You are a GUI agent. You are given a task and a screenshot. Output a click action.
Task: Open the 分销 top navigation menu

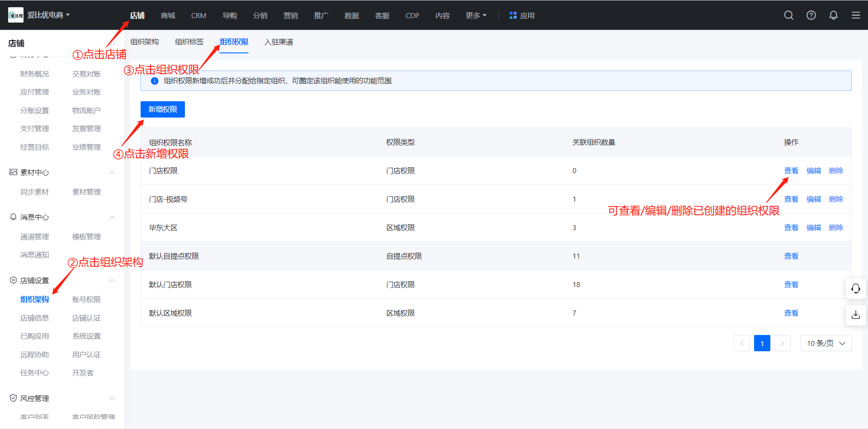click(260, 15)
